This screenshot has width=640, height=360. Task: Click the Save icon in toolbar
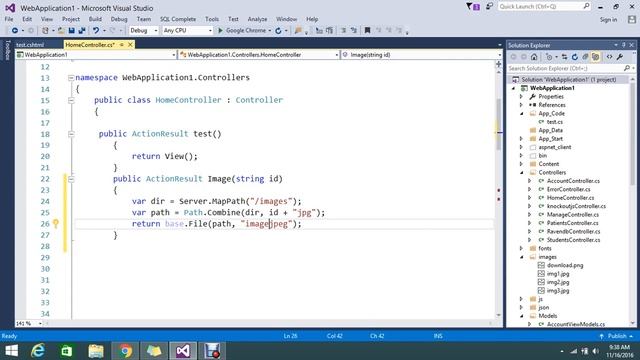pyautogui.click(x=71, y=31)
